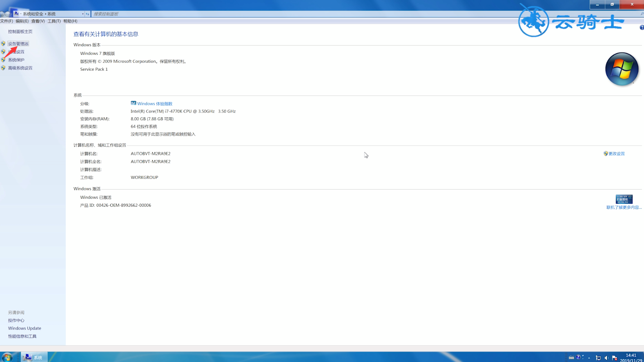The width and height of the screenshot is (644, 362).
Task: Click the 8.00 GB installed memory value
Action: click(152, 119)
